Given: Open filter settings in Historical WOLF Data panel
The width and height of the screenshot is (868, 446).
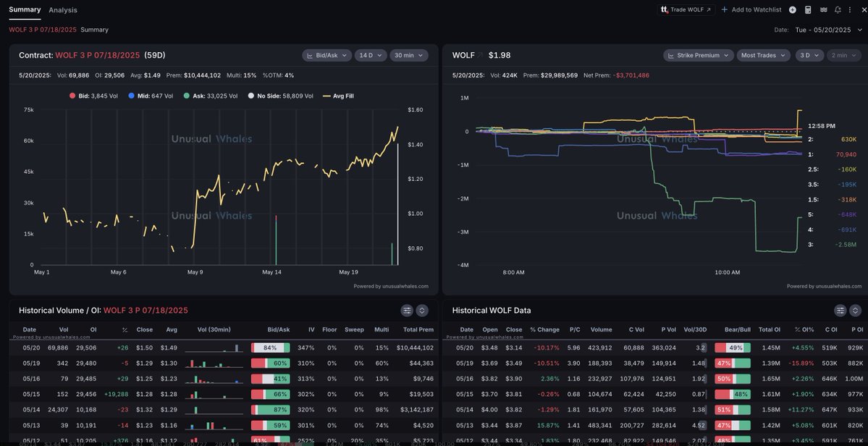Looking at the screenshot, I should pos(840,311).
